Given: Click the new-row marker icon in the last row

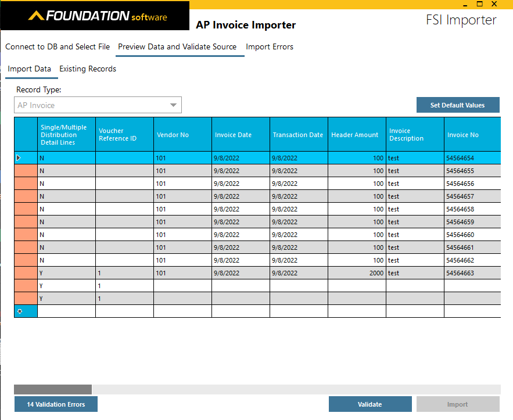Looking at the screenshot, I should (20, 311).
